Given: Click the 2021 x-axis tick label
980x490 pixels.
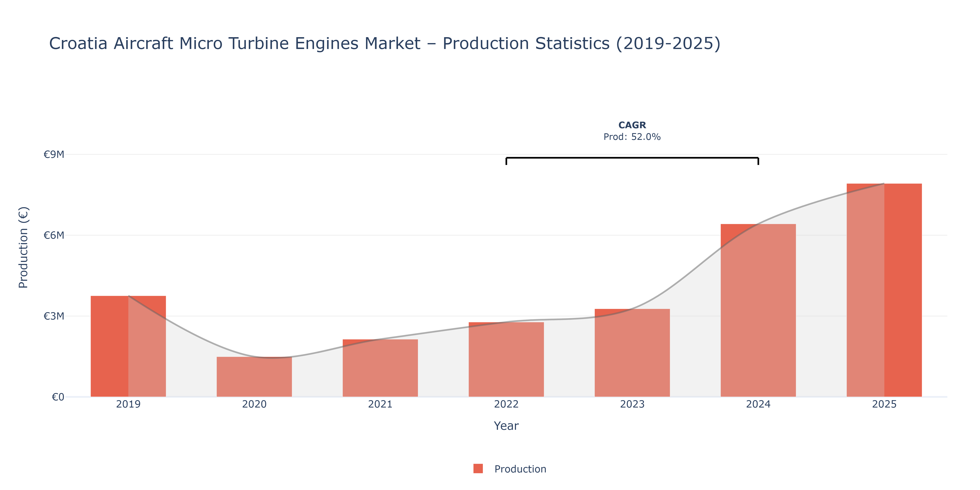Looking at the screenshot, I should coord(380,404).
